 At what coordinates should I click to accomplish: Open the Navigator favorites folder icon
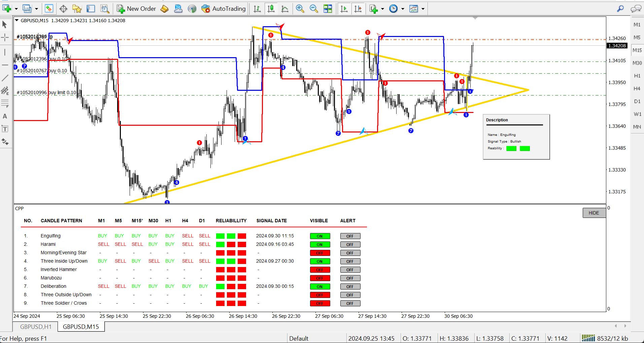pos(77,8)
